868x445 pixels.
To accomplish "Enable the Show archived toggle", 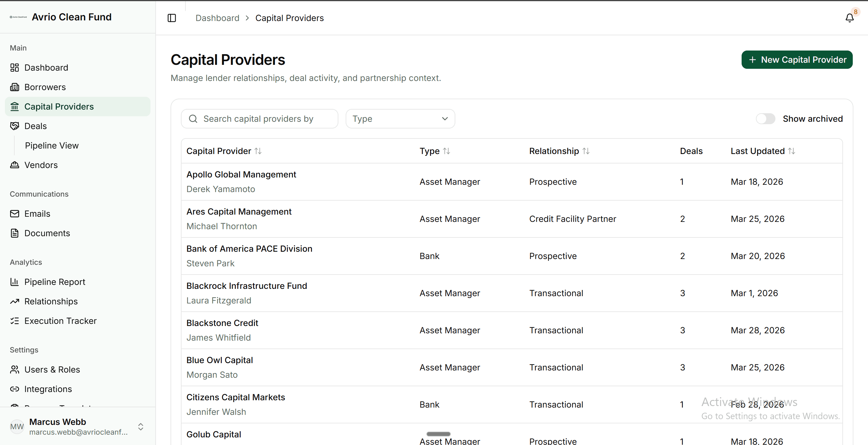I will point(766,119).
